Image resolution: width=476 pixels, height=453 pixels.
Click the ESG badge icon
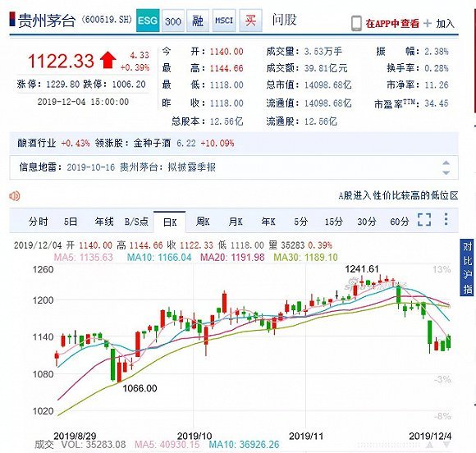[x=148, y=21]
